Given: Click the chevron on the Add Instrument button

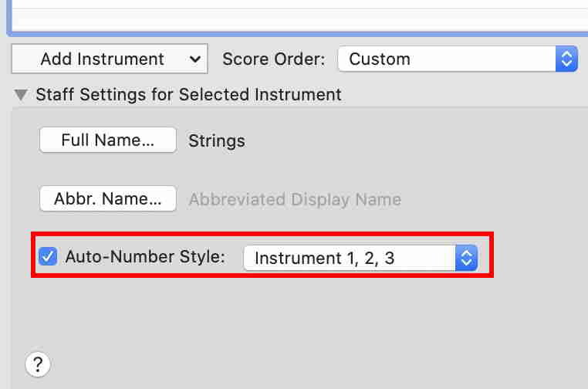Looking at the screenshot, I should tap(194, 59).
